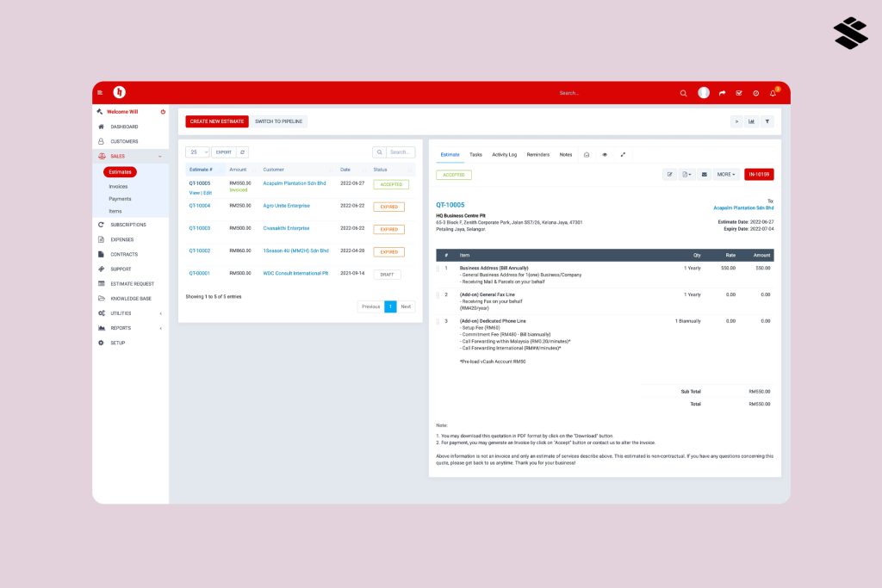Toggle the sidebar hamburger menu icon
Screen dimensions: 882x588
pyautogui.click(x=100, y=93)
